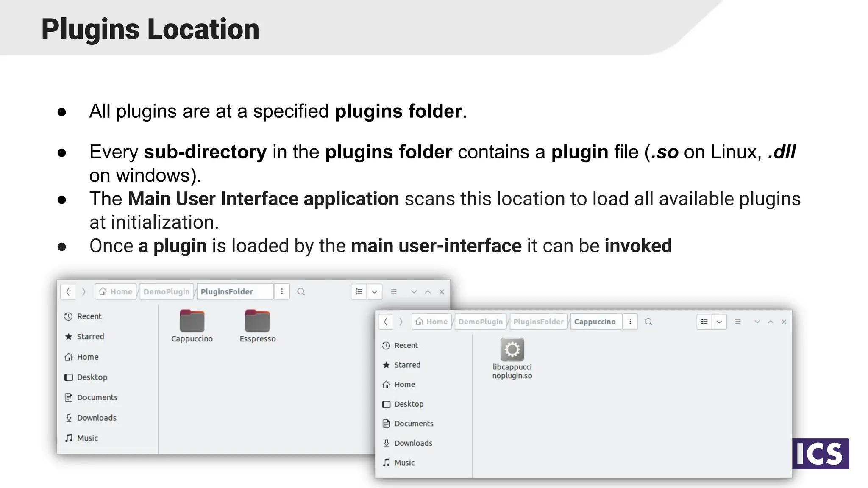Minimize the PluginsFolder window
868x488 pixels.
pos(414,291)
